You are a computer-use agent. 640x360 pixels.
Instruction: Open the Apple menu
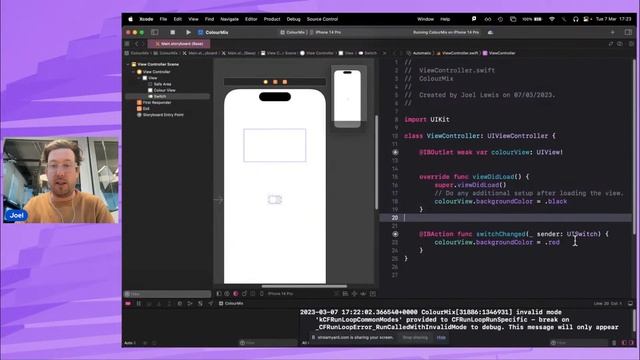pos(131,19)
